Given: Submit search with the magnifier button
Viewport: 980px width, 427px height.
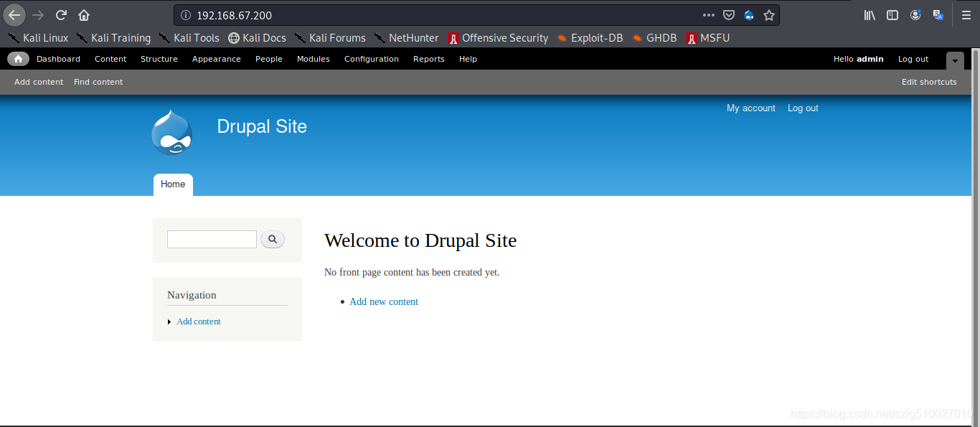Looking at the screenshot, I should pos(273,239).
